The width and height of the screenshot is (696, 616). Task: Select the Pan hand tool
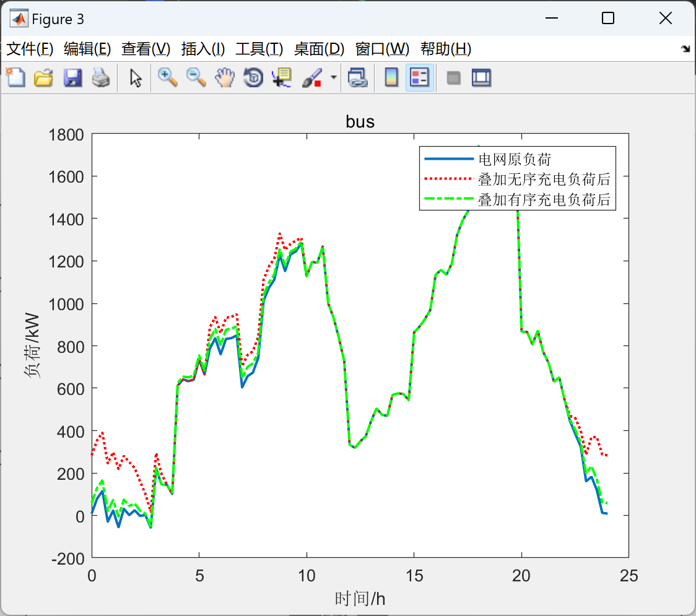click(225, 77)
